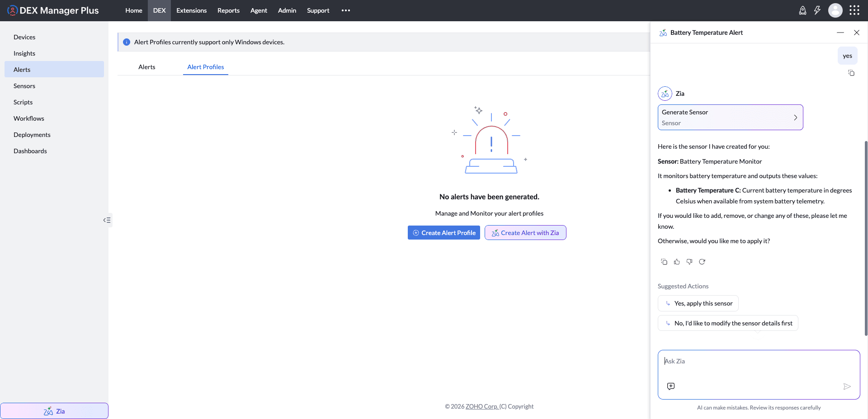Click the Create Alert Profile button
The image size is (868, 419).
(x=444, y=233)
